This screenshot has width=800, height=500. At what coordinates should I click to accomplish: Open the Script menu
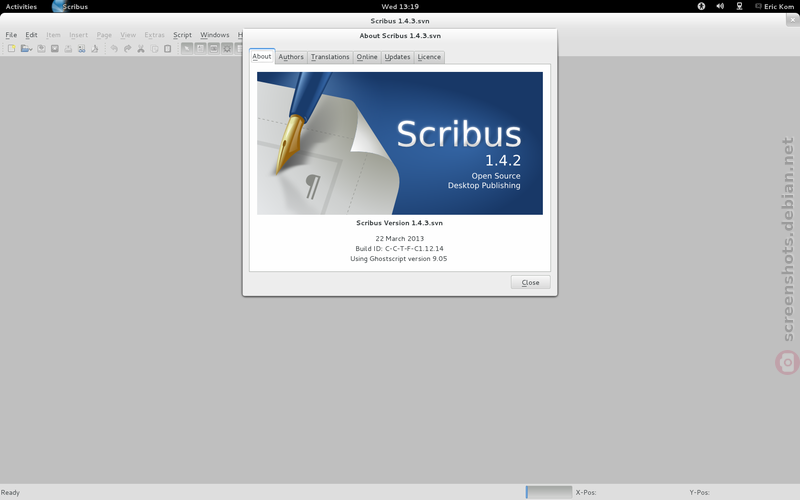[x=182, y=35]
